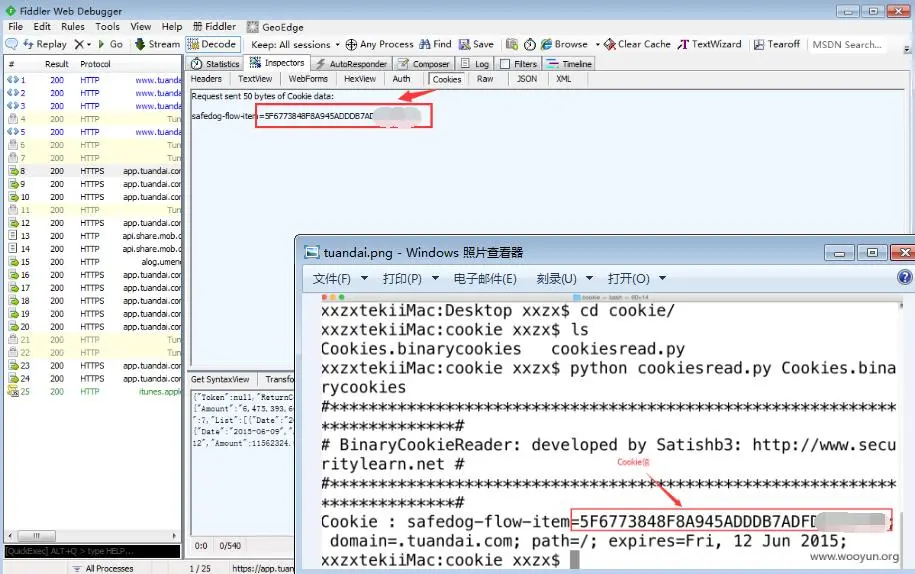
Task: Click the MSDN Search field
Action: [847, 44]
